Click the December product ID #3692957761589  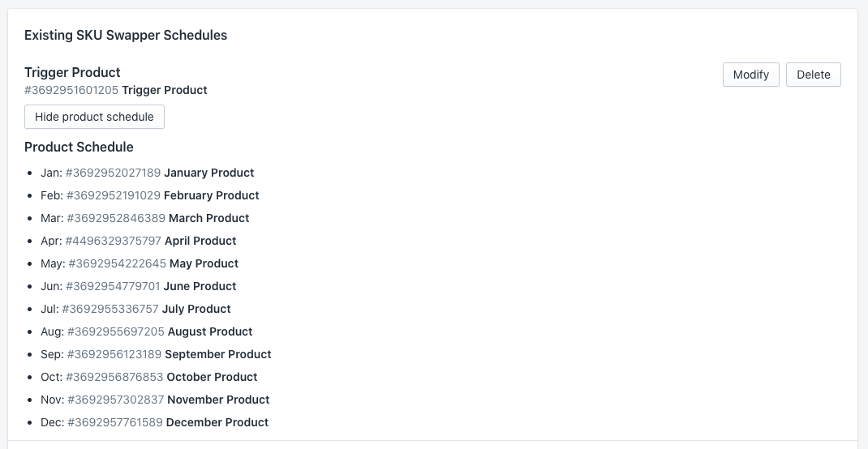point(114,422)
